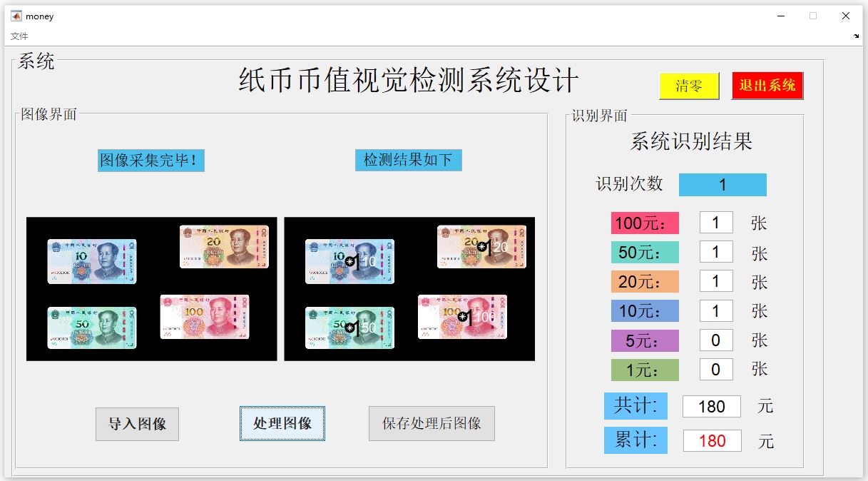Click the orange 20元 label

point(645,281)
